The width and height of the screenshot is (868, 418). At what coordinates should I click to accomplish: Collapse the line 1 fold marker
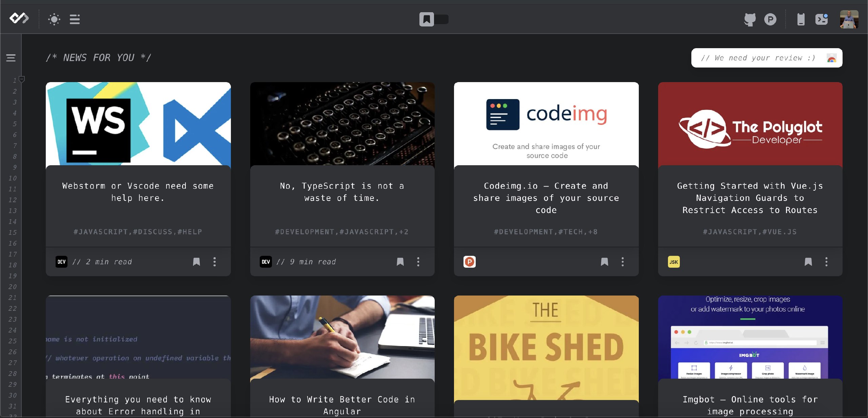(x=22, y=80)
